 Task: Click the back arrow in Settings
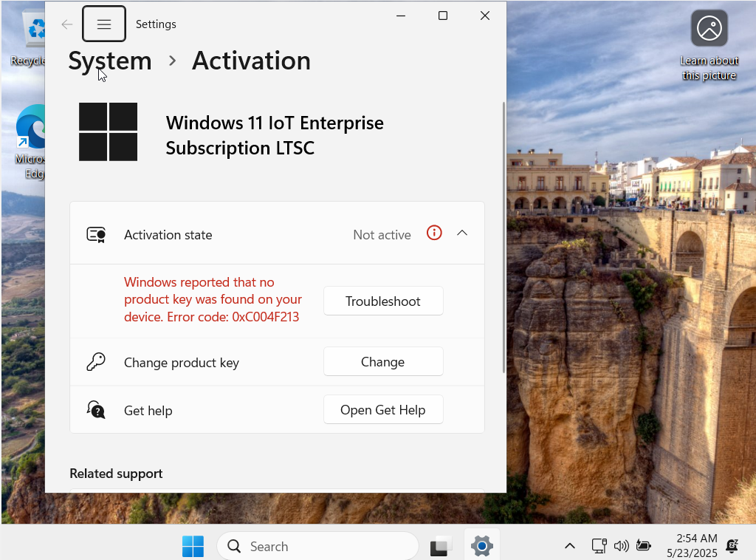tap(67, 24)
